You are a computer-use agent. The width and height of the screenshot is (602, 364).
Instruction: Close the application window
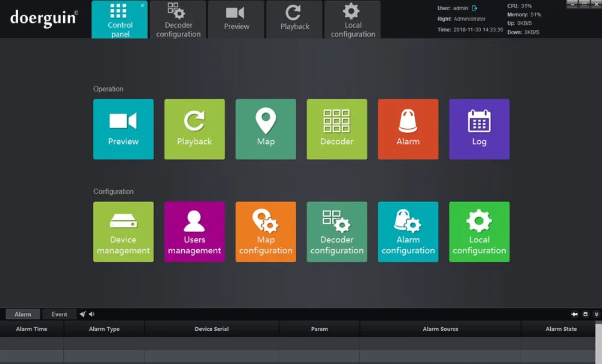pos(596,4)
